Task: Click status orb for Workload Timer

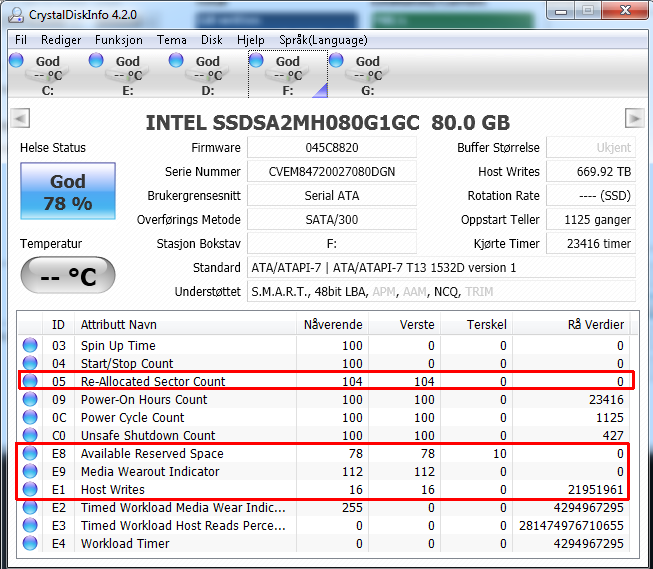Action: pos(30,543)
